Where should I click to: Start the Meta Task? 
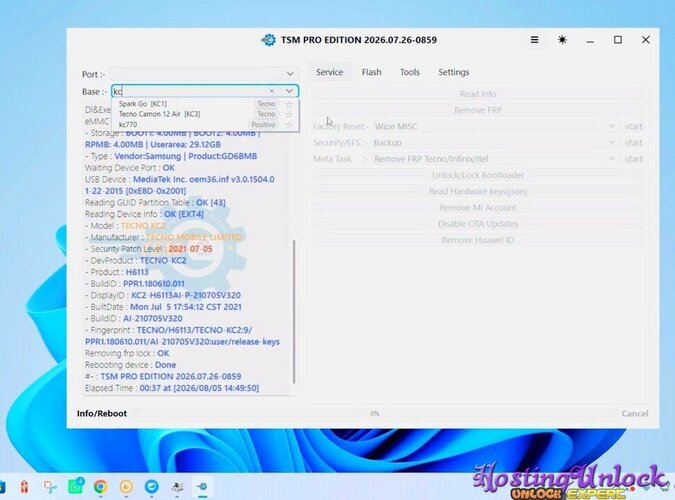click(633, 159)
